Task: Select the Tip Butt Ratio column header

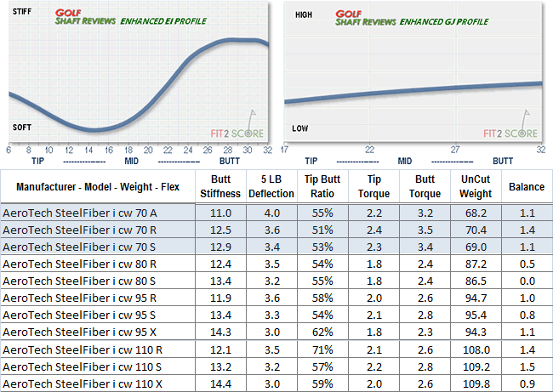Action: 322,186
